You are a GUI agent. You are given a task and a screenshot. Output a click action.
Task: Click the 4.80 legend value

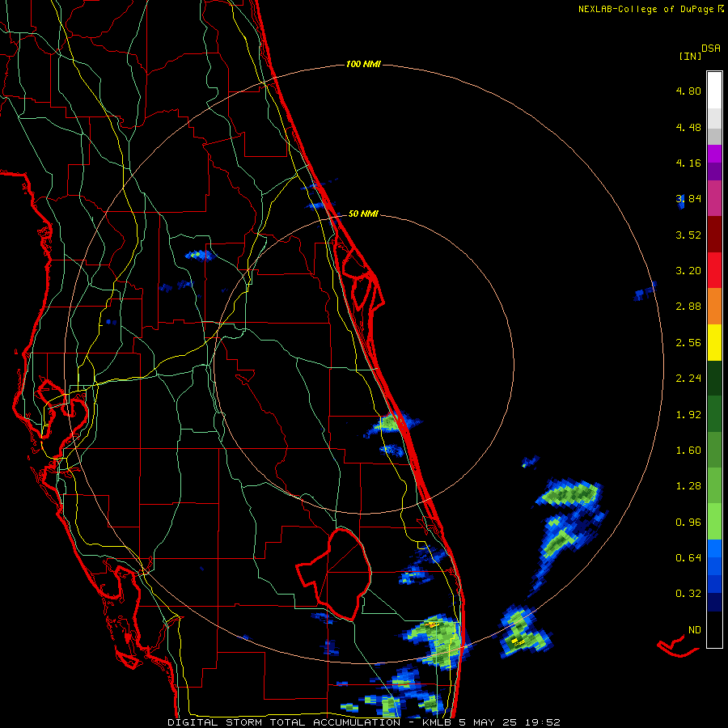click(688, 91)
